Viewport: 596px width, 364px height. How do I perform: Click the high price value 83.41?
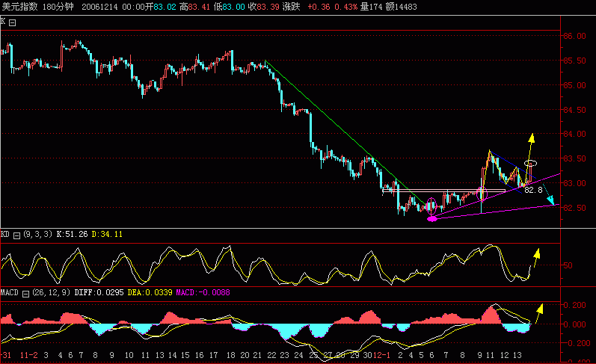(x=199, y=7)
